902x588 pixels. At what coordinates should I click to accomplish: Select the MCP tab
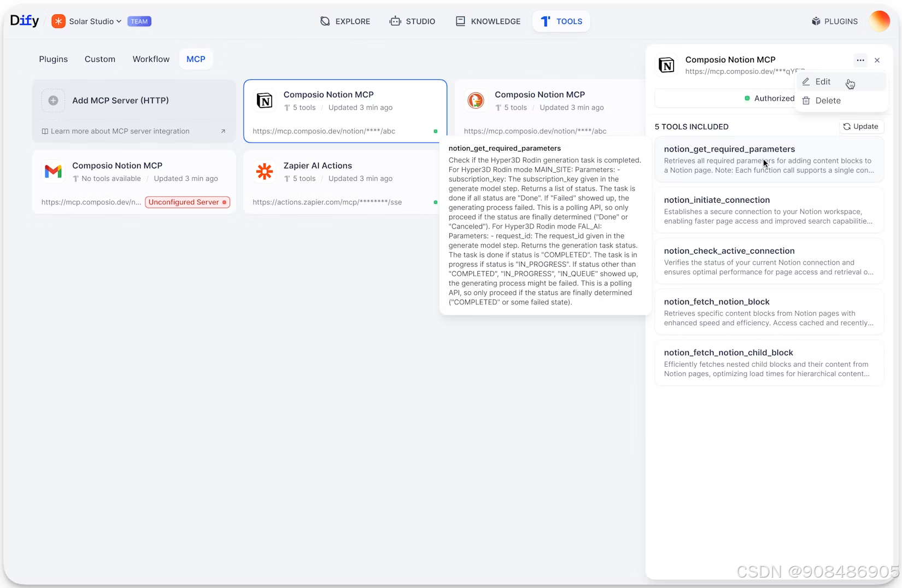pos(196,59)
